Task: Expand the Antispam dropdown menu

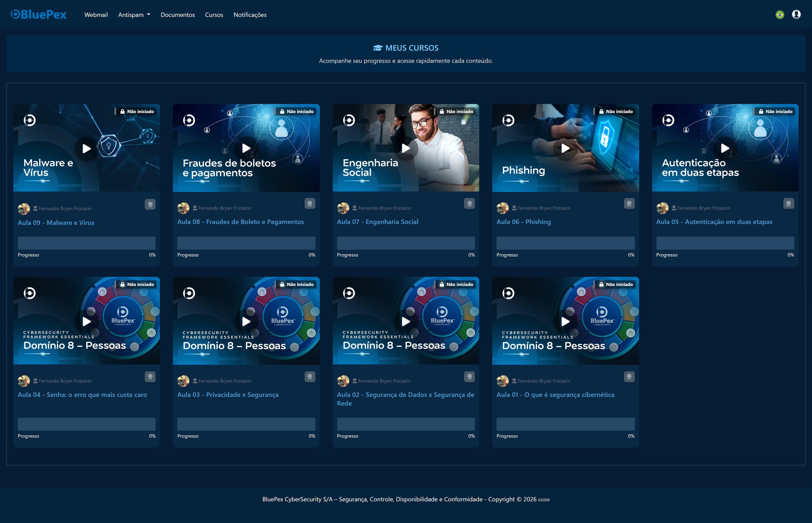Action: 134,15
